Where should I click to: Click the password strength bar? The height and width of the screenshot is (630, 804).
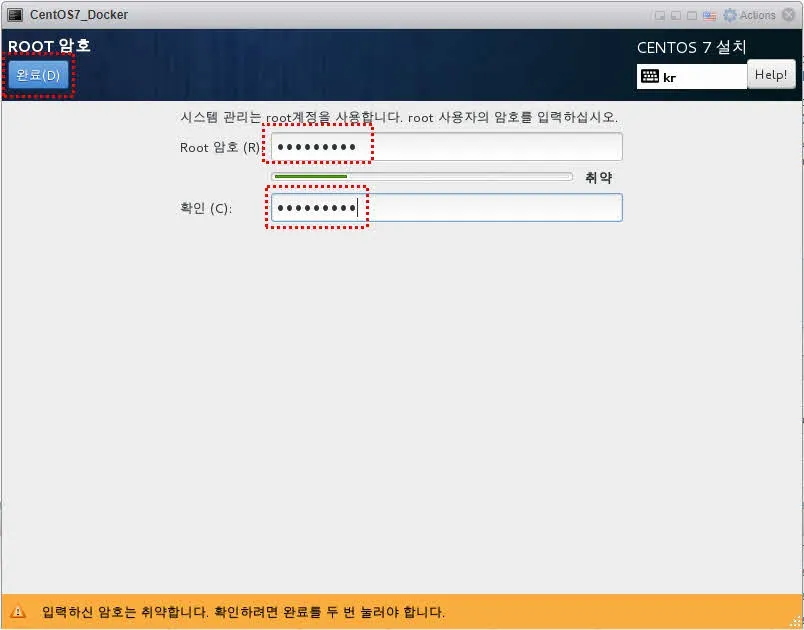click(422, 177)
